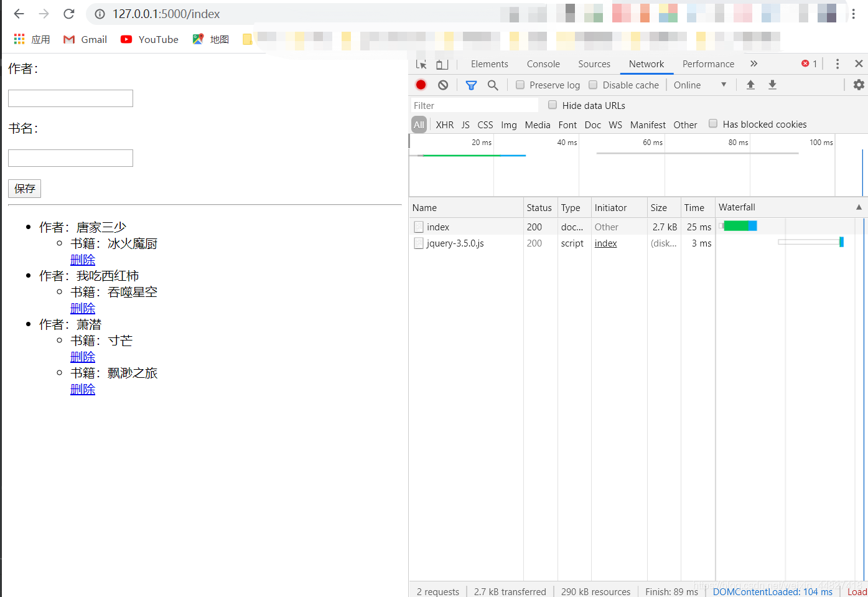Open YouTube bookmark

coord(149,39)
